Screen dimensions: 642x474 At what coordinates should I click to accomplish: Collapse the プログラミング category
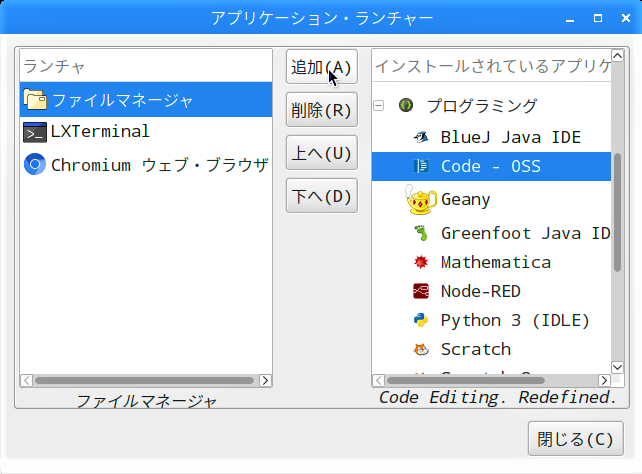point(379,106)
